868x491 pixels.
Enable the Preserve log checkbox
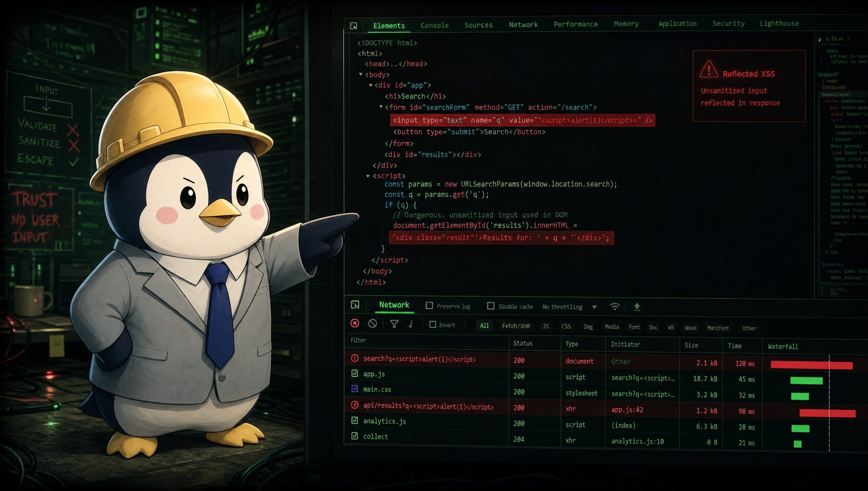click(429, 306)
